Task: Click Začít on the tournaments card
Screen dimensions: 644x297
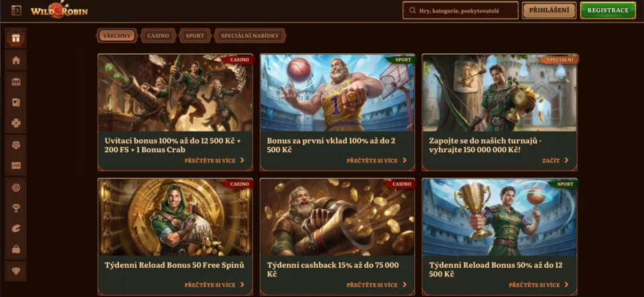Action: (555, 161)
